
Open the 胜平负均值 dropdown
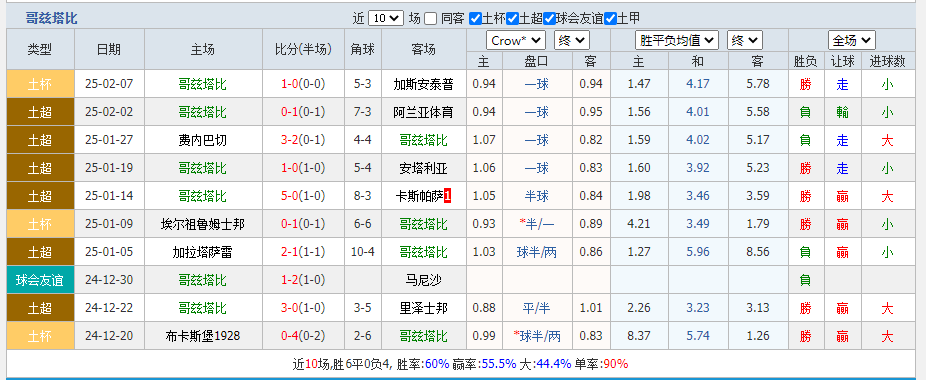click(677, 40)
